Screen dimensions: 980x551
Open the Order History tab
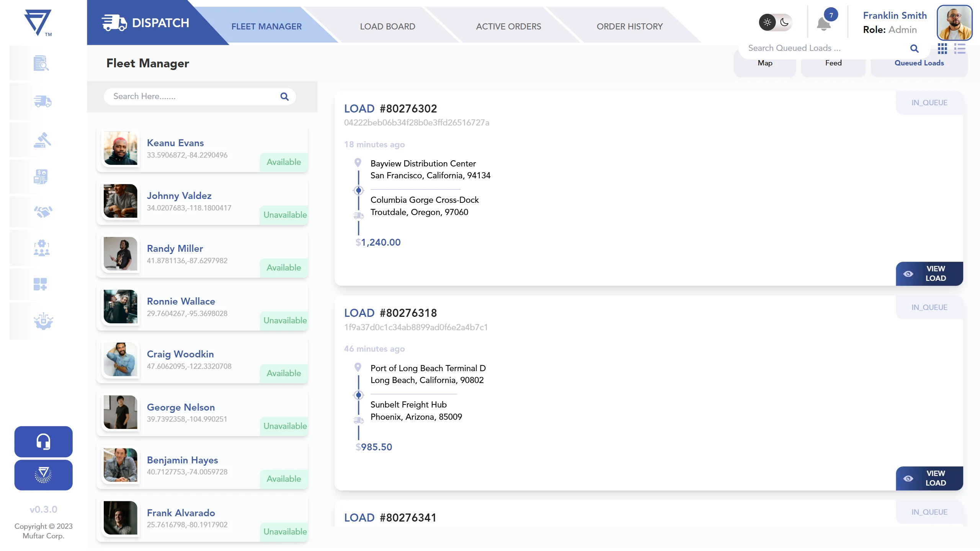pyautogui.click(x=629, y=26)
